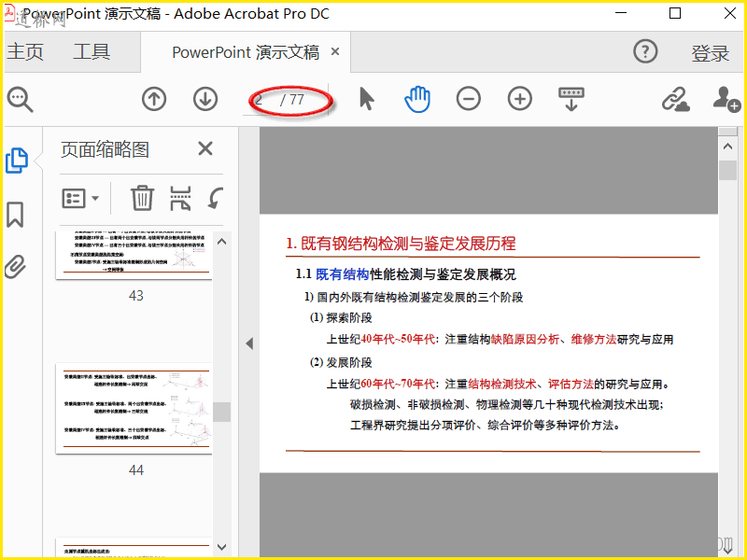The width and height of the screenshot is (747, 560).
Task: Open the bookmarks panel
Action: (15, 215)
